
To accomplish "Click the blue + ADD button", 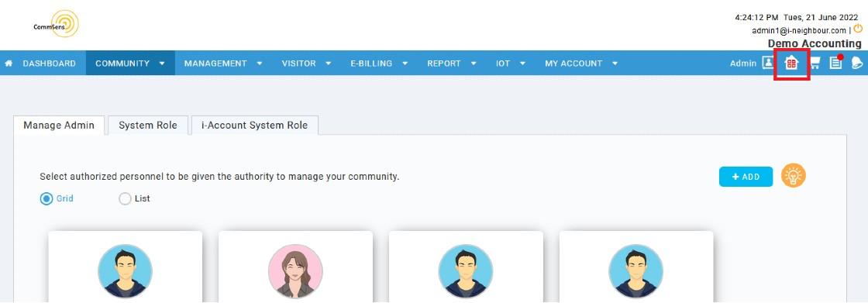I will point(746,177).
